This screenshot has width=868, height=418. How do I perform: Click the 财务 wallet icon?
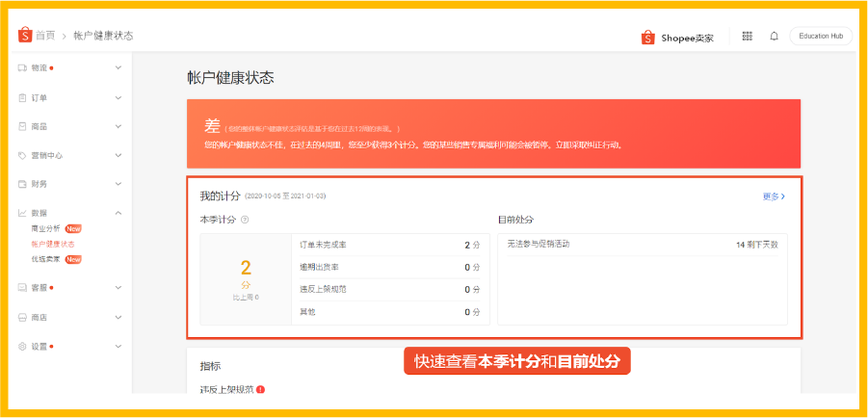coord(23,184)
